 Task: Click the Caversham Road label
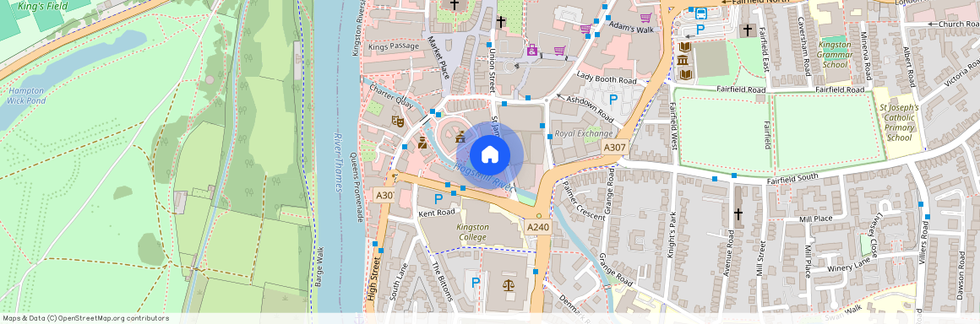click(805, 46)
